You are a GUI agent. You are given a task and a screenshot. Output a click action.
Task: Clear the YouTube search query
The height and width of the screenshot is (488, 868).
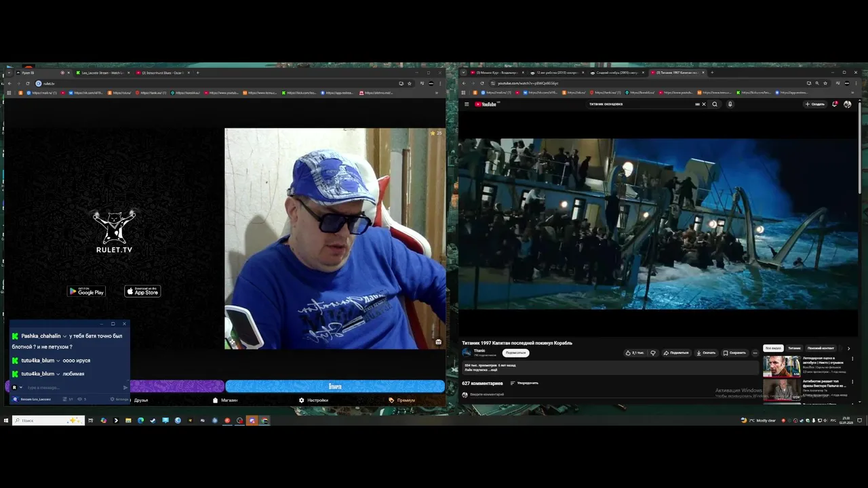click(x=704, y=104)
